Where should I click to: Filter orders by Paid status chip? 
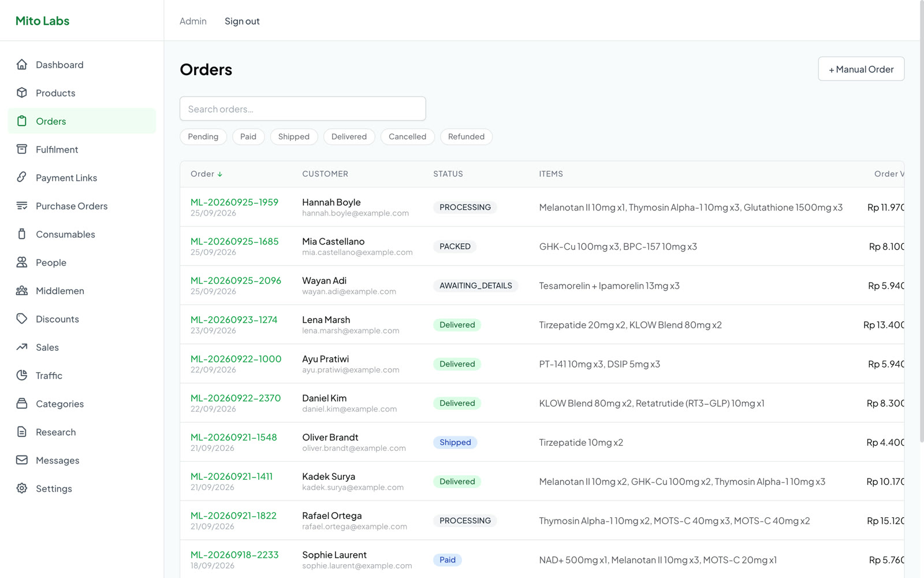click(x=248, y=137)
